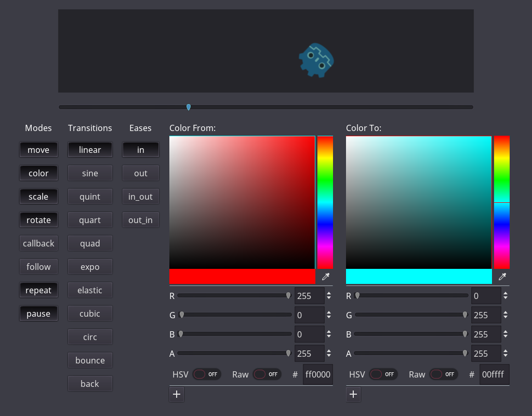Click the ff0000 hex input field
Viewport: 532px width, 416px height.
tap(317, 374)
